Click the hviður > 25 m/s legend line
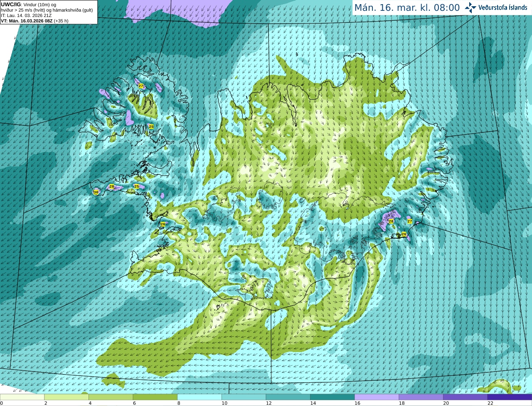 point(47,10)
